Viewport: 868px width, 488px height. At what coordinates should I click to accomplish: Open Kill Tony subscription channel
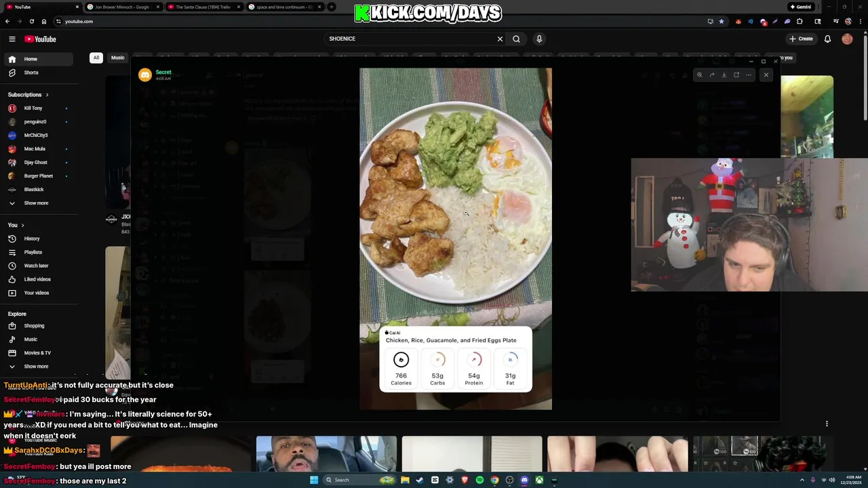[38, 108]
